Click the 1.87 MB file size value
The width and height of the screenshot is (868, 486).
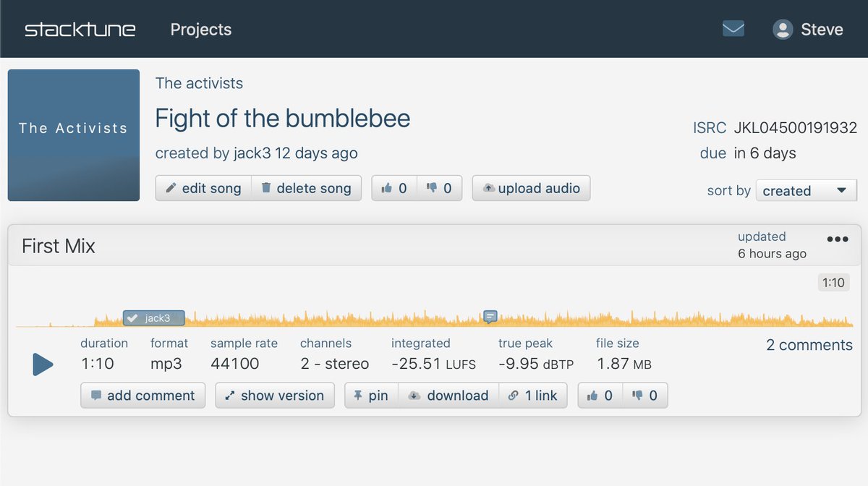coord(624,364)
